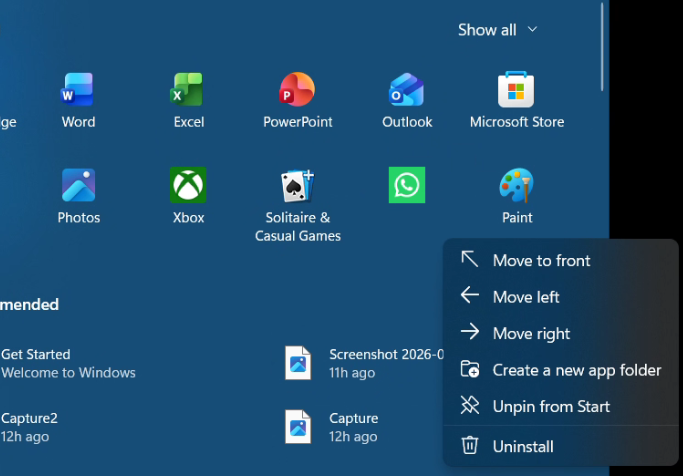Choose Uninstall from the context menu
Screen dimensions: 683x476
(561, 446)
